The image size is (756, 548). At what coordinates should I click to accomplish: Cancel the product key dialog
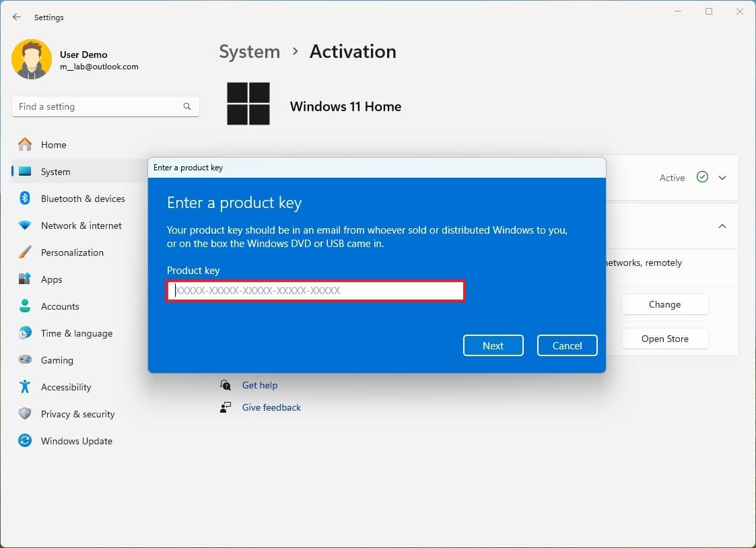pos(567,345)
